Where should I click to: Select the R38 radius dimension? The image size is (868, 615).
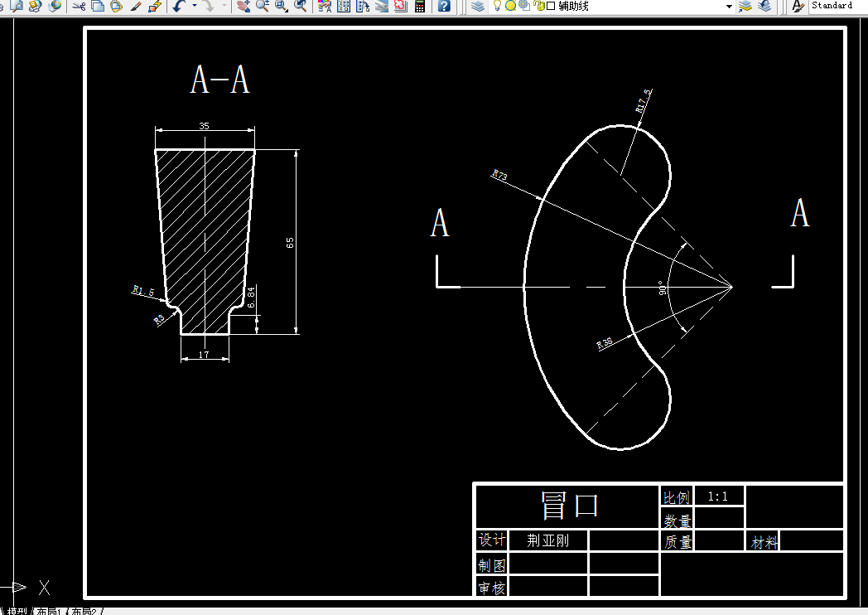(605, 343)
